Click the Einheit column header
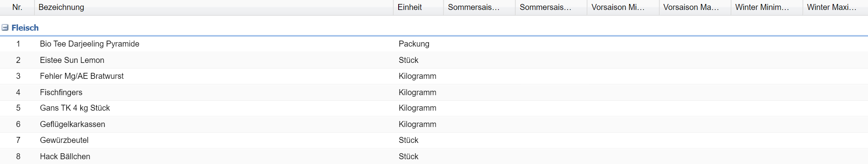 tap(409, 7)
